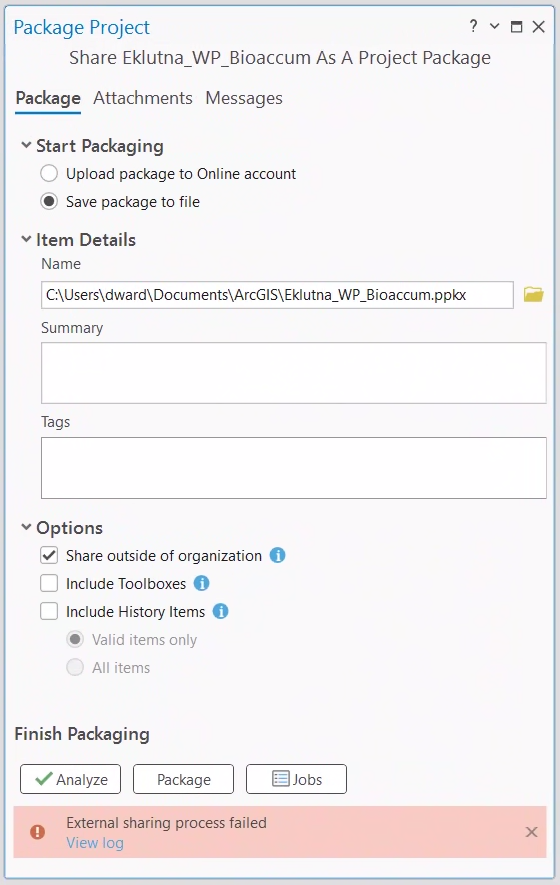This screenshot has height=885, width=560.
Task: Dismiss the External sharing failed message
Action: tap(531, 832)
